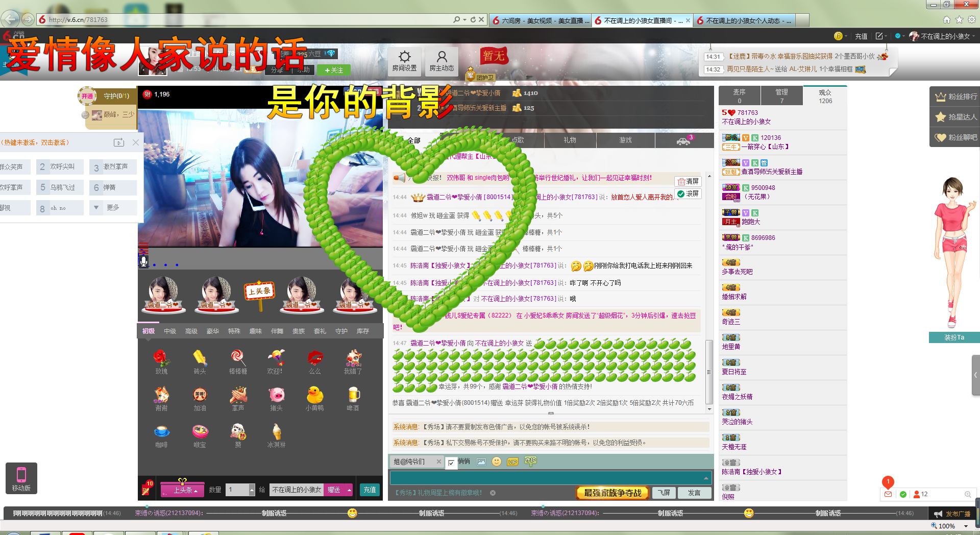Open the 守护 guard emoticons
Image resolution: width=980 pixels, height=535 pixels.
530,460
